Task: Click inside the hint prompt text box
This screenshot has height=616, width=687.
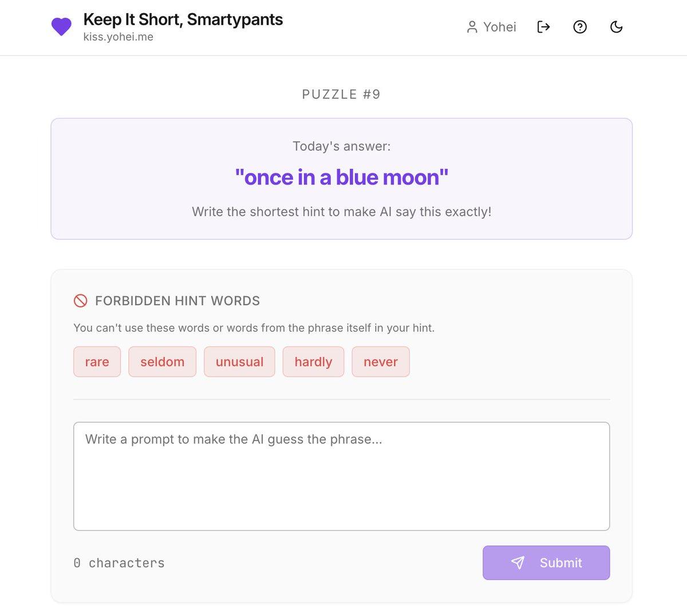Action: point(341,475)
